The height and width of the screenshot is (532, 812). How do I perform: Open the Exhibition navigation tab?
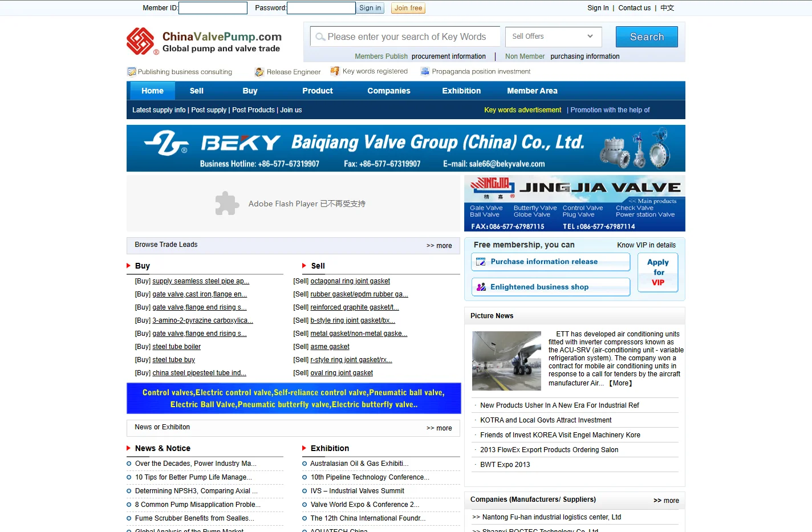coord(461,91)
